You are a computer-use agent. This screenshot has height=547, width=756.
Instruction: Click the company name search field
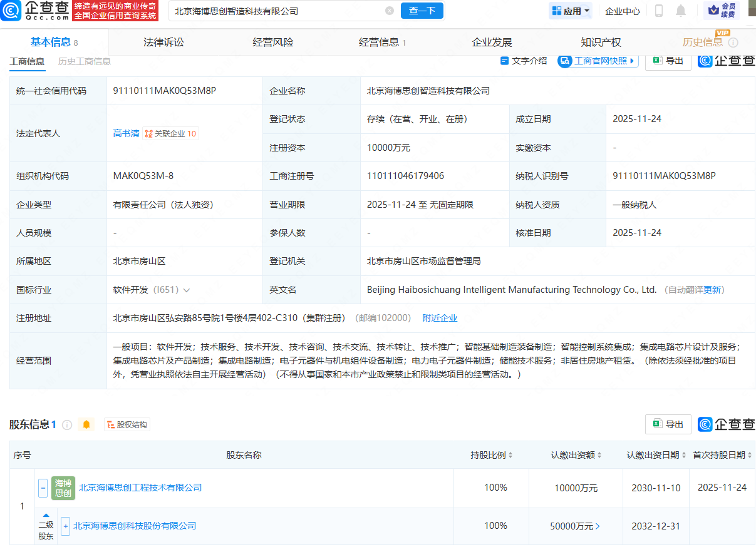[x=276, y=11]
